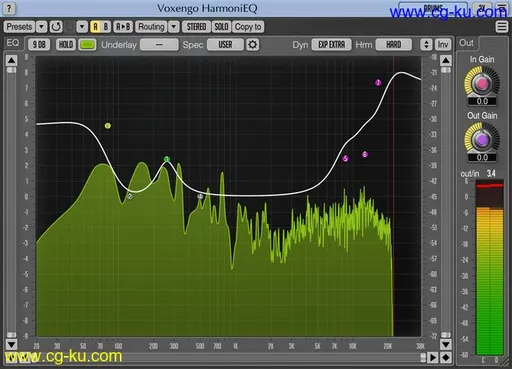Select magenta EQ control point 5
Viewport: 512px width, 369px height.
click(x=345, y=159)
